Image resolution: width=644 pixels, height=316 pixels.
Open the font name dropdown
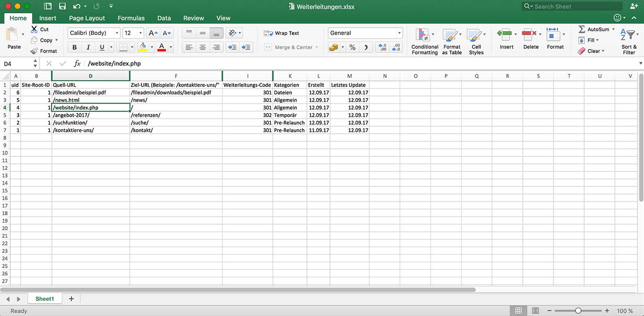(x=117, y=32)
